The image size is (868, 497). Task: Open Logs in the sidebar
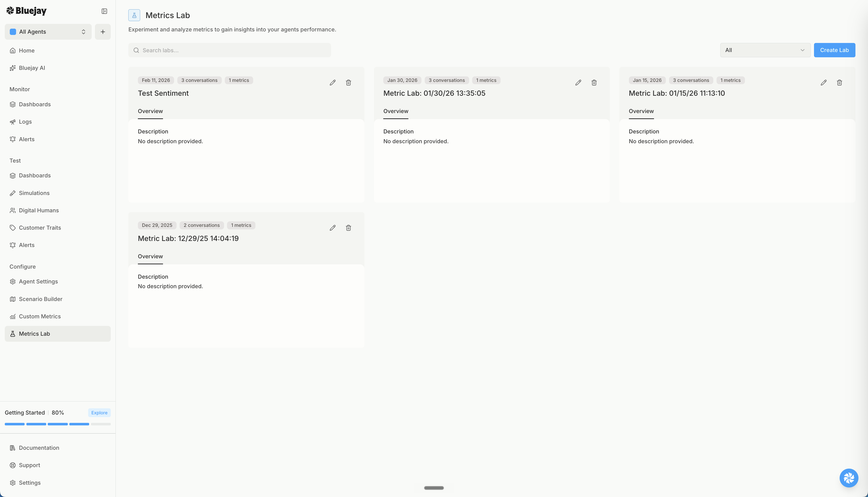click(58, 122)
